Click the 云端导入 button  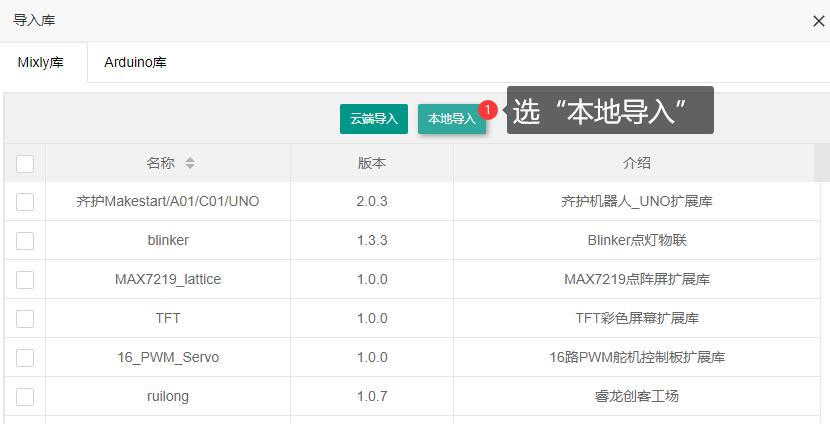374,119
